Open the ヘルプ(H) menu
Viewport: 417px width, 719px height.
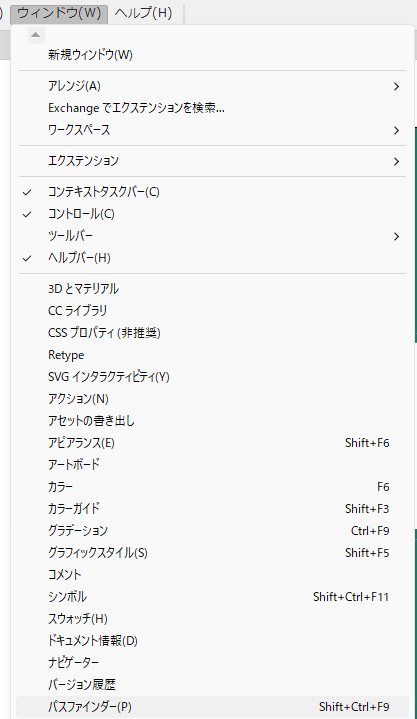click(143, 13)
